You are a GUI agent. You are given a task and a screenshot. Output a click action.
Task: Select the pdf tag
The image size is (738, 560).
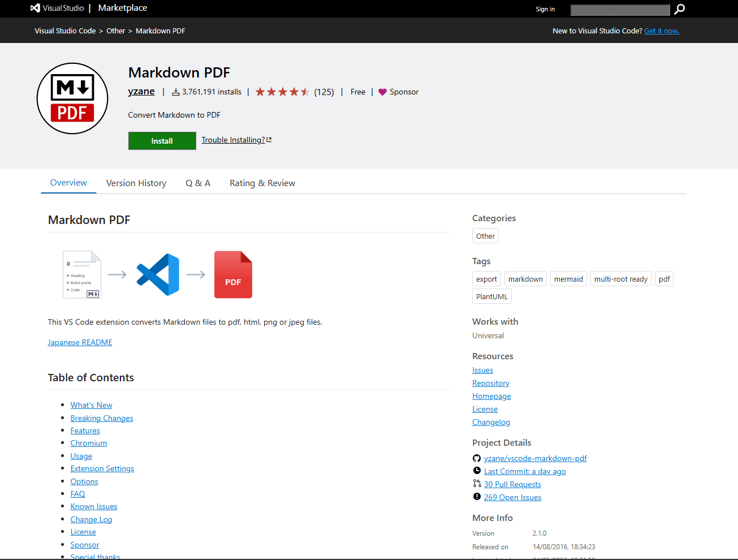click(664, 279)
